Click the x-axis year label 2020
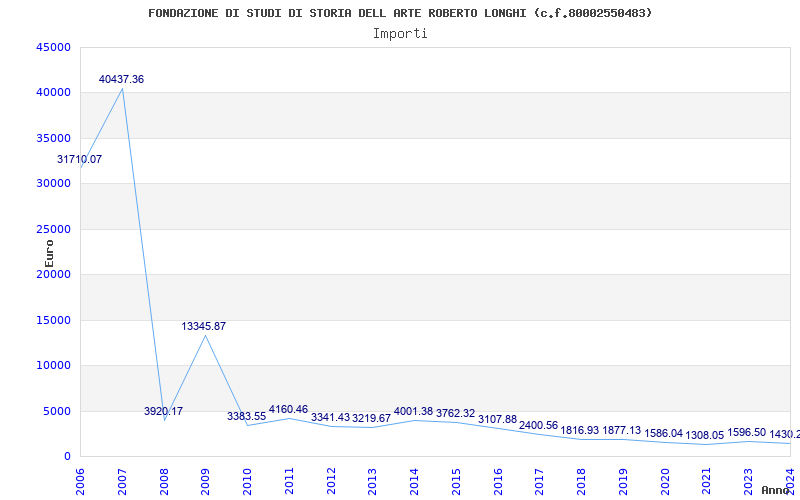The height and width of the screenshot is (500, 800). click(x=665, y=482)
